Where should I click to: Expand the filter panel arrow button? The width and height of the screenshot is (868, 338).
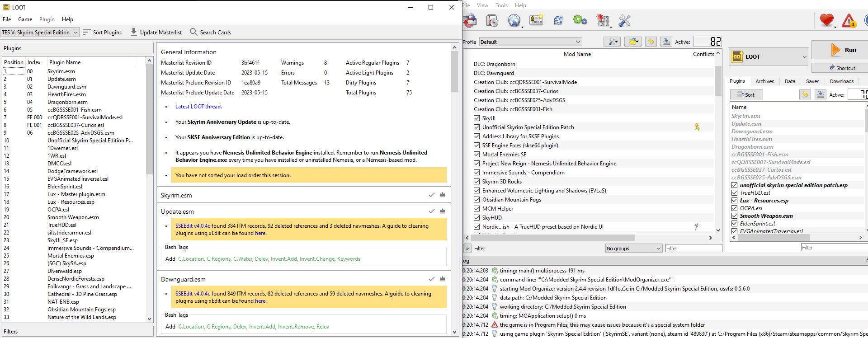467,248
